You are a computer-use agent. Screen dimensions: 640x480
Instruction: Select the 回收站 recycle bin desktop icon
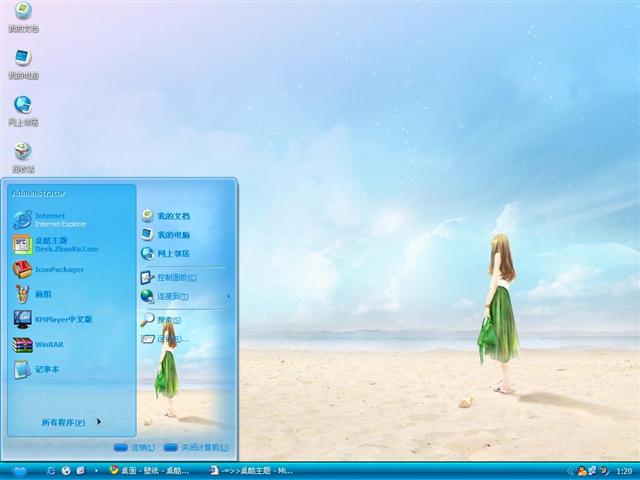23,158
